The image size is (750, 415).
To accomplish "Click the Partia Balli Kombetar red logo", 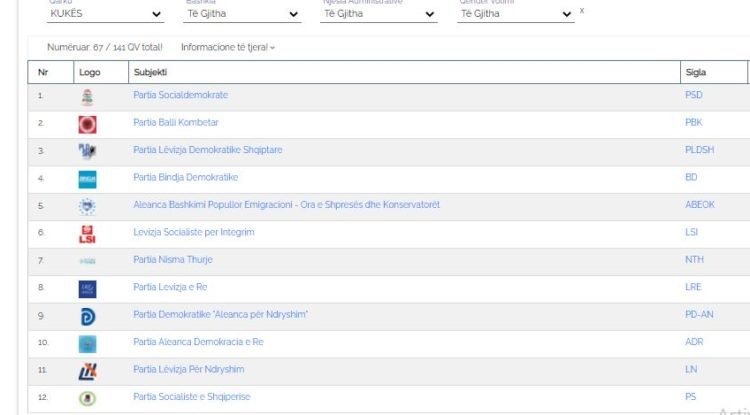I will [x=87, y=124].
